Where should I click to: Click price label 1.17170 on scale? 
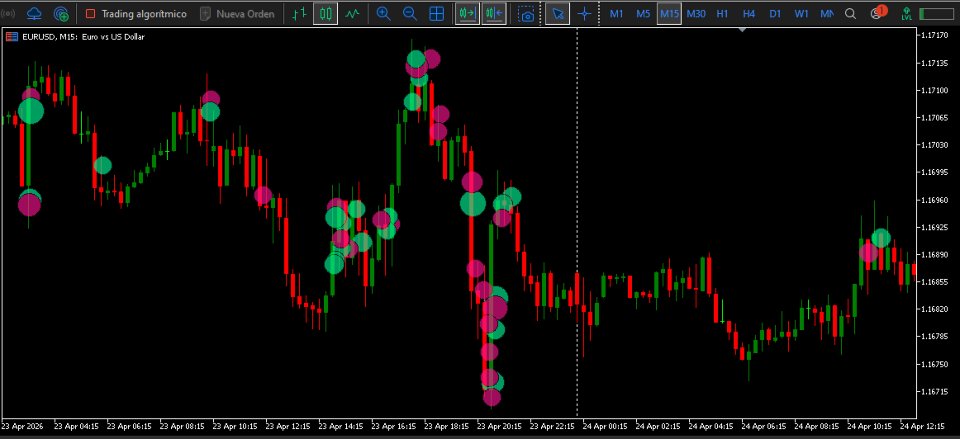[x=933, y=36]
